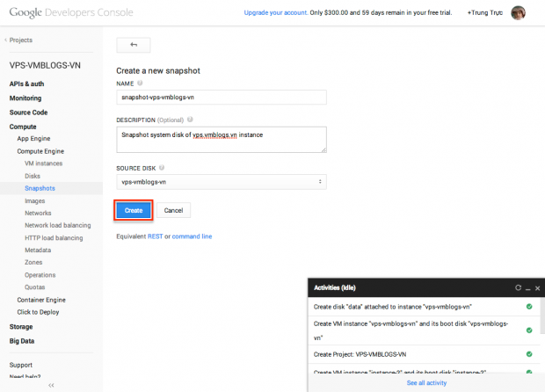
Task: Select Images in sidebar
Action: 35,201
